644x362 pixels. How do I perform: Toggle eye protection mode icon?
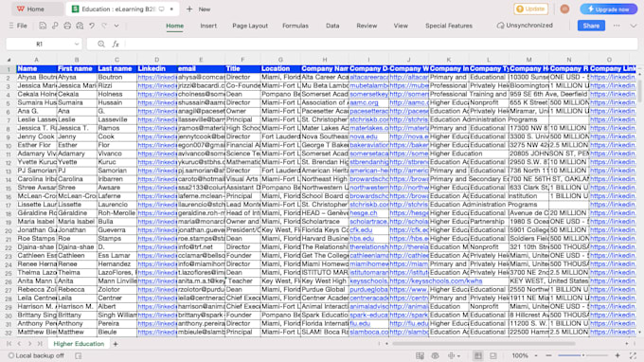pyautogui.click(x=435, y=355)
